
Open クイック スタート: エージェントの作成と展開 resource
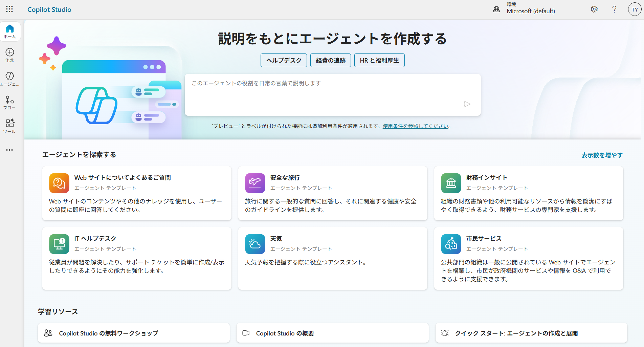coord(531,333)
